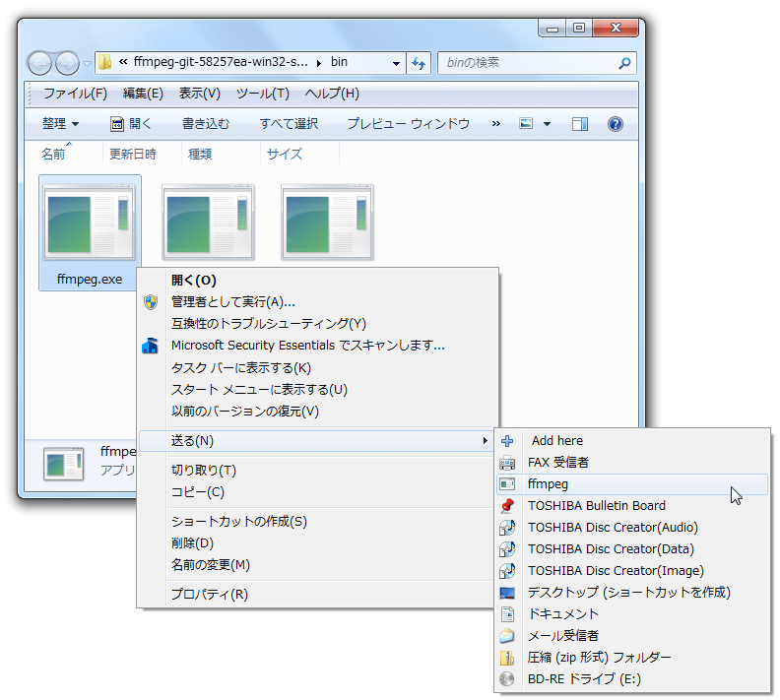Click the TOSHIBA Disc Creator(Audio) disc icon

[507, 528]
